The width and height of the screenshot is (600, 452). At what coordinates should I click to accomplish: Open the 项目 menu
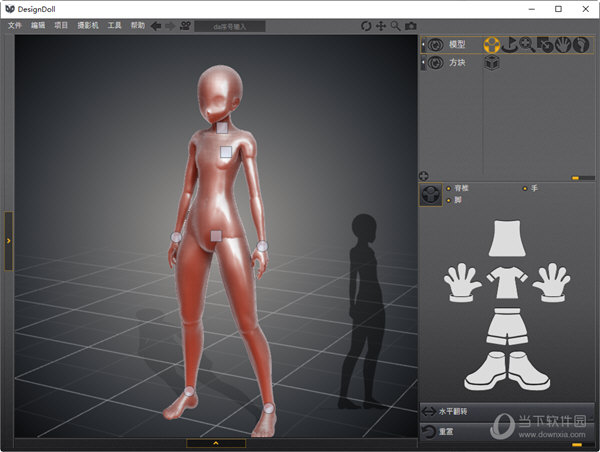point(61,26)
